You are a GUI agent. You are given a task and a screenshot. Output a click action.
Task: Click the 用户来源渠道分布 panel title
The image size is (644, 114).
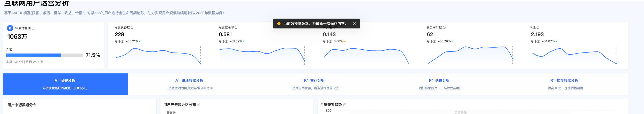[x=22, y=105]
